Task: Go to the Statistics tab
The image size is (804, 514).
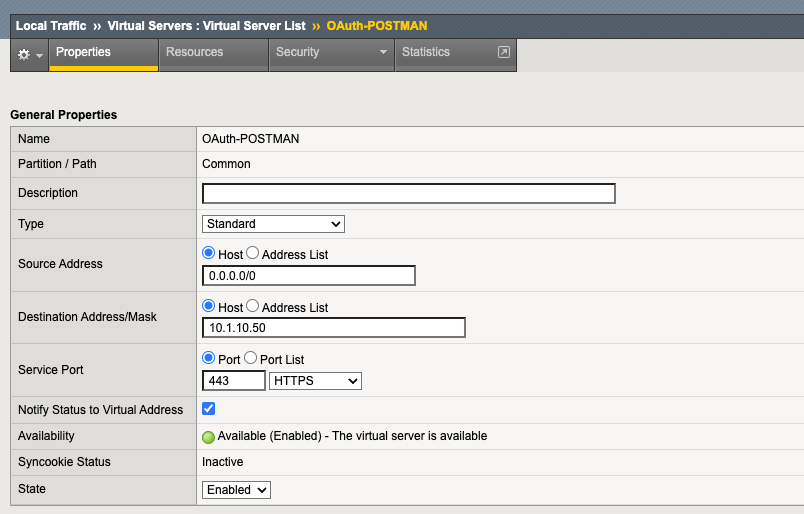Action: [426, 52]
